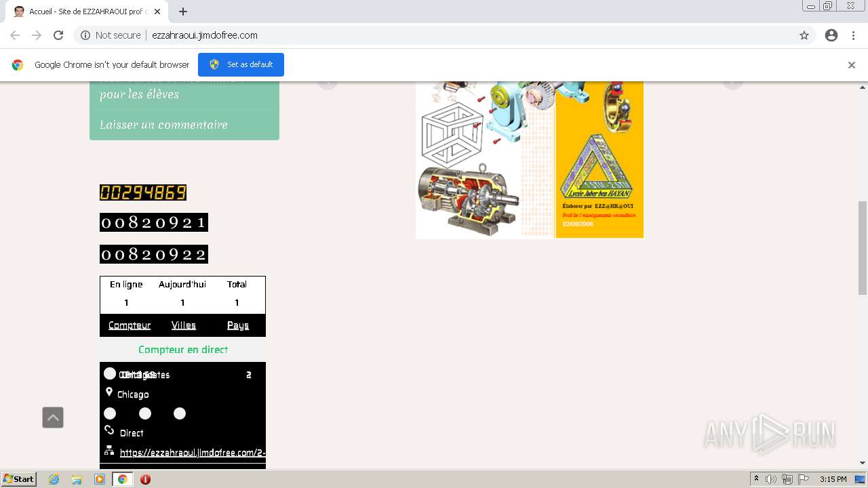The height and width of the screenshot is (488, 868).
Task: Go back with the browser back arrow
Action: click(x=15, y=35)
